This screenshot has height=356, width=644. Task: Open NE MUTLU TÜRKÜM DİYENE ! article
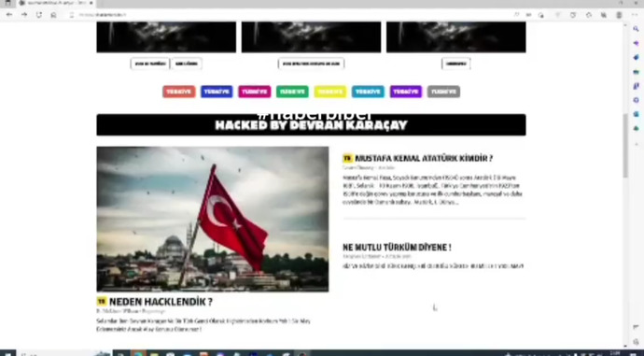(x=397, y=248)
